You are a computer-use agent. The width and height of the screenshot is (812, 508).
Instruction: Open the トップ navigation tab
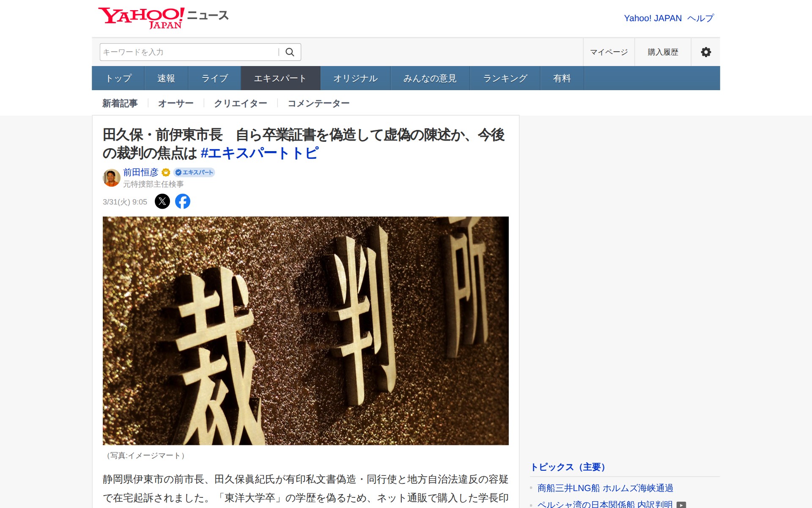click(118, 78)
